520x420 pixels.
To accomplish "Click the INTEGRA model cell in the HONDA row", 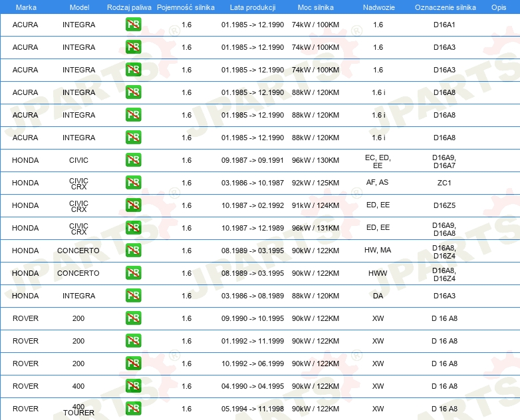I will point(78,296).
